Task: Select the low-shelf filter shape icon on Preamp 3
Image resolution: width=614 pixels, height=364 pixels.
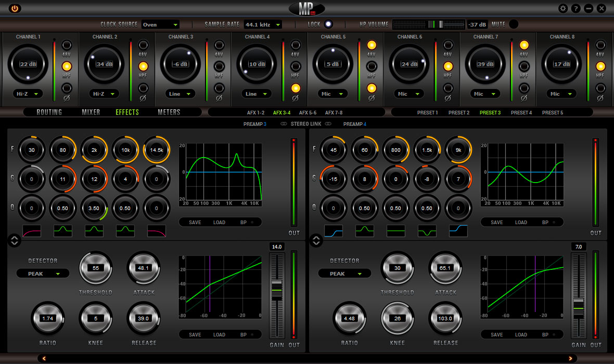Action: pyautogui.click(x=32, y=231)
